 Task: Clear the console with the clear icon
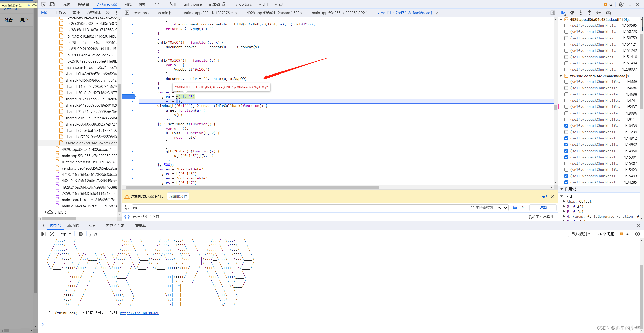52,234
